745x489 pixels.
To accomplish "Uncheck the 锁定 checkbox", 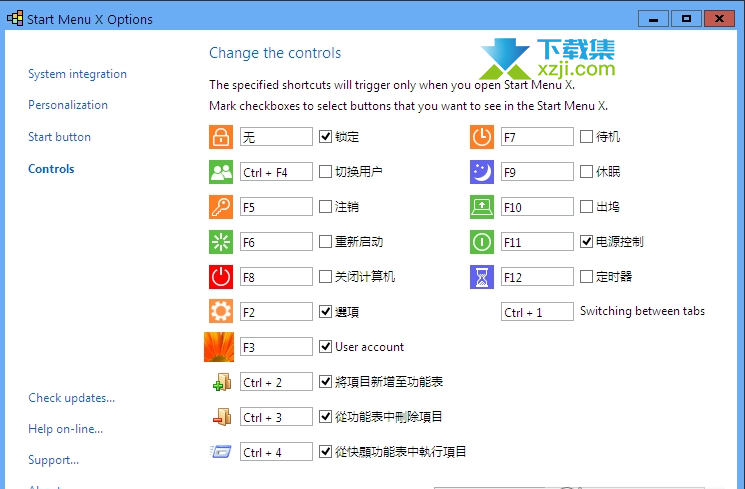I will 325,137.
